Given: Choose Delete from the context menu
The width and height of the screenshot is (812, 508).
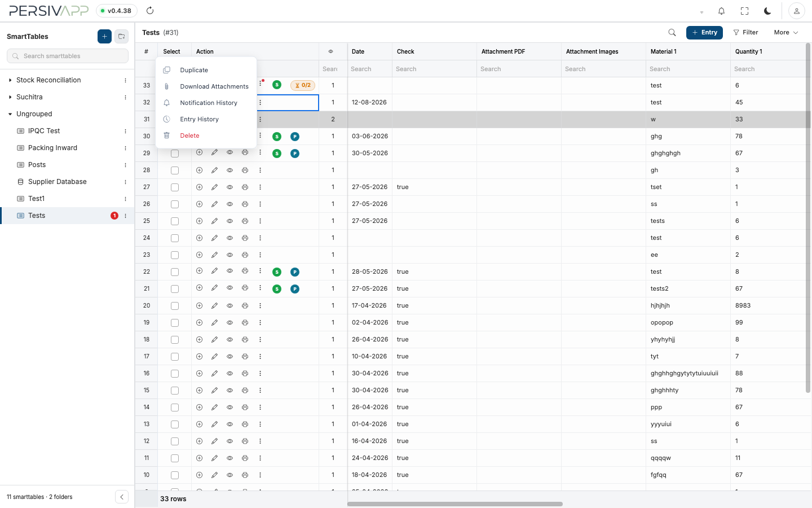Looking at the screenshot, I should 206,135.
